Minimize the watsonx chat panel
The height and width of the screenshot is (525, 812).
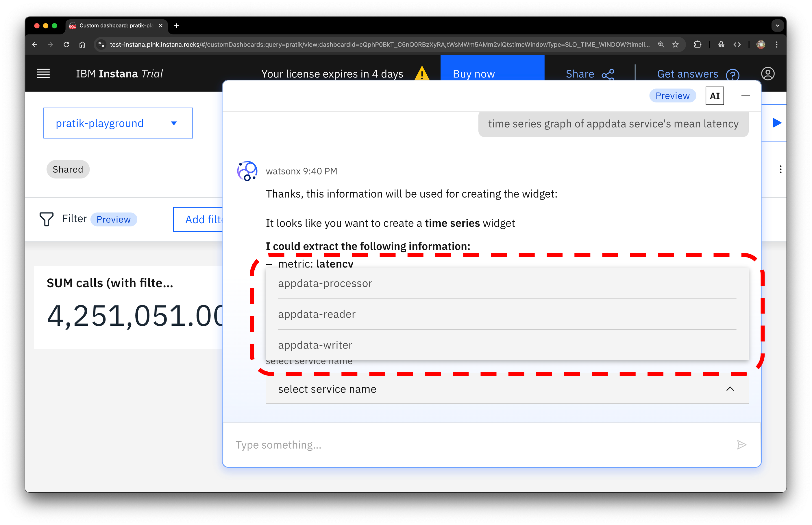pos(745,96)
